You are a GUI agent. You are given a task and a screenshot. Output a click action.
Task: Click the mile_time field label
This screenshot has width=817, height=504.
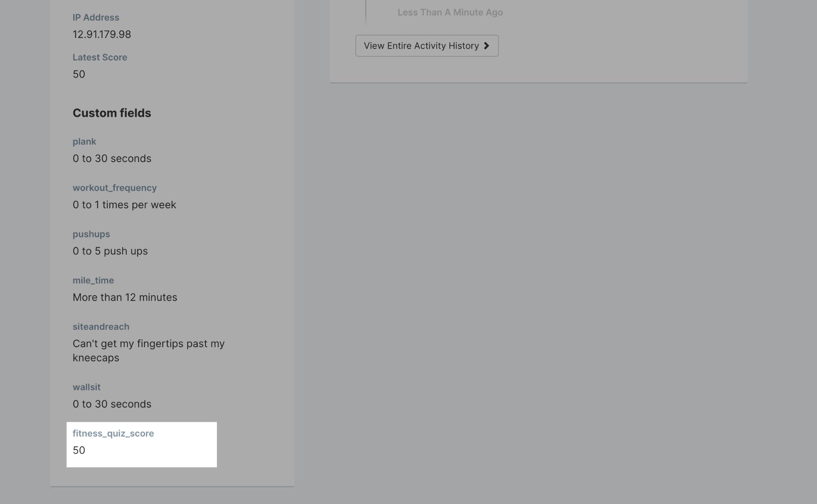tap(93, 281)
